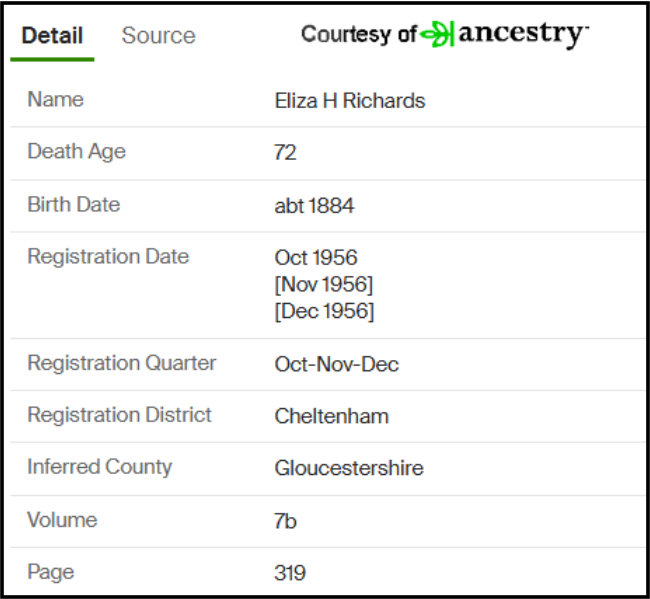Click the Cheltenham registration district value
Viewport: 650px width, 599px height.
click(332, 416)
